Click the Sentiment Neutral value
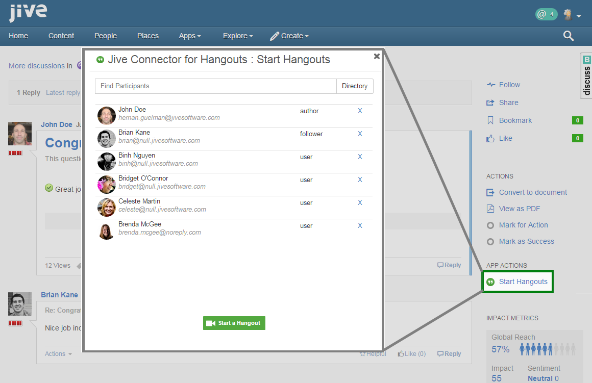The height and width of the screenshot is (383, 592). (x=543, y=378)
